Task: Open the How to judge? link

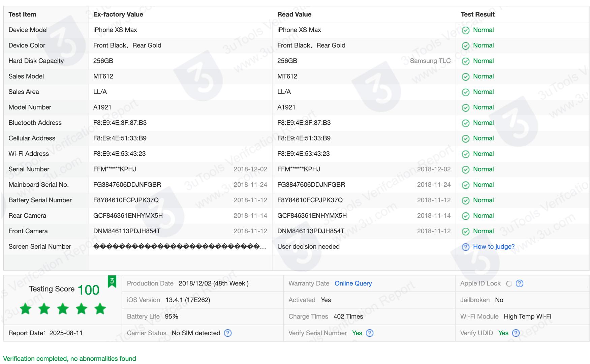Action: (494, 247)
